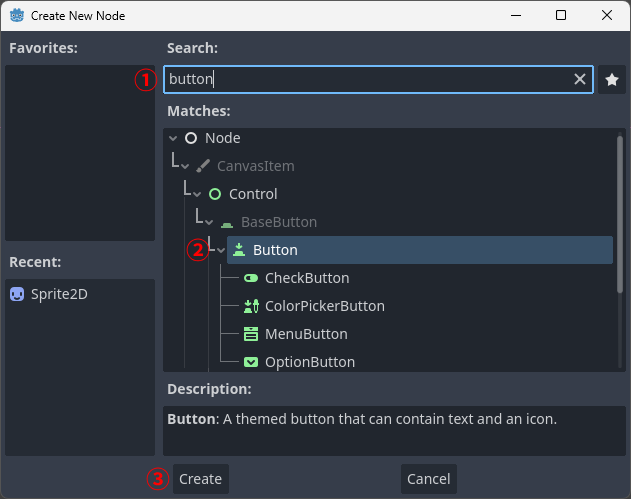The width and height of the screenshot is (631, 499).
Task: Click the CheckButton toggle icon
Action: tap(251, 278)
